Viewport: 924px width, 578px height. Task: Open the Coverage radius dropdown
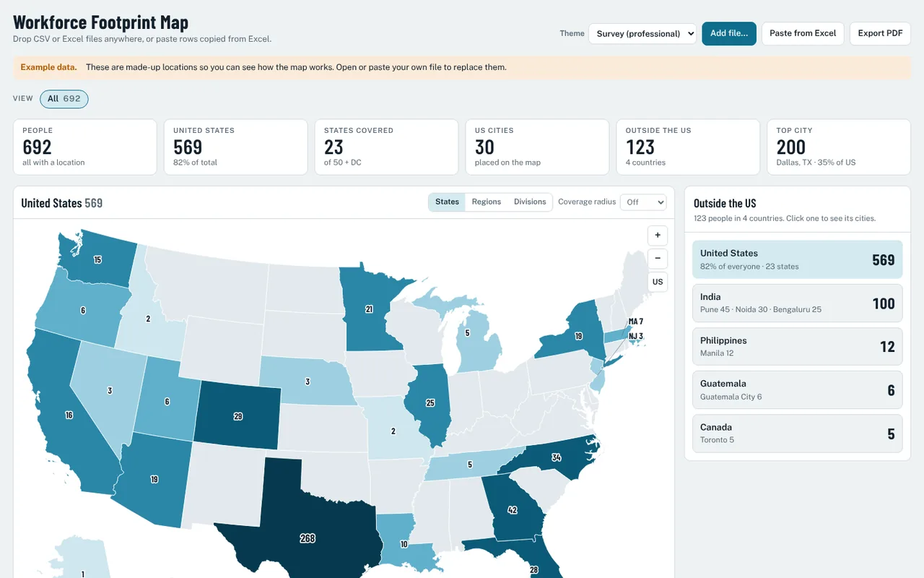tap(643, 202)
